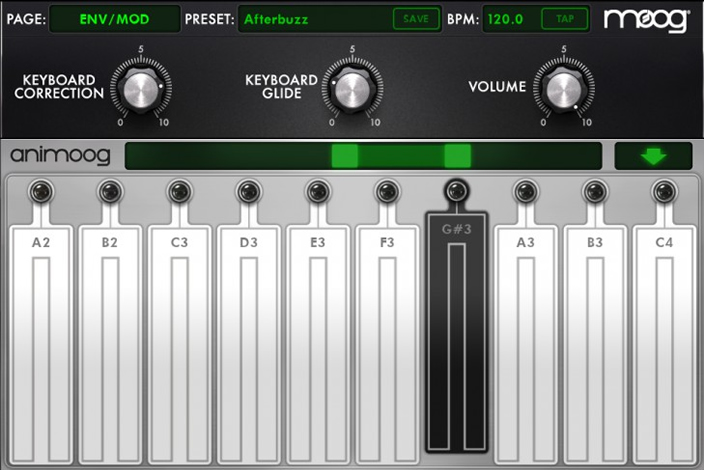Viewport: 704px width, 470px height.
Task: Toggle the scale pin above A3
Action: click(526, 192)
